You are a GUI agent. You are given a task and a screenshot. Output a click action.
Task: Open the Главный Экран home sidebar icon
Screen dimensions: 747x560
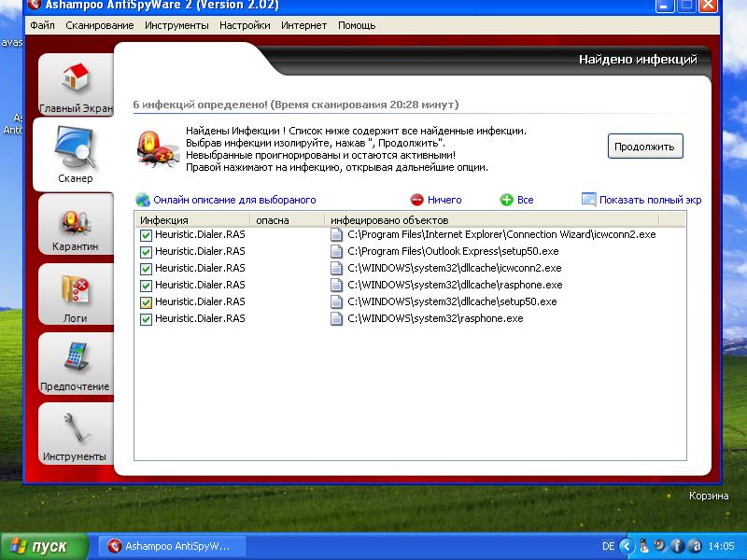click(x=77, y=84)
